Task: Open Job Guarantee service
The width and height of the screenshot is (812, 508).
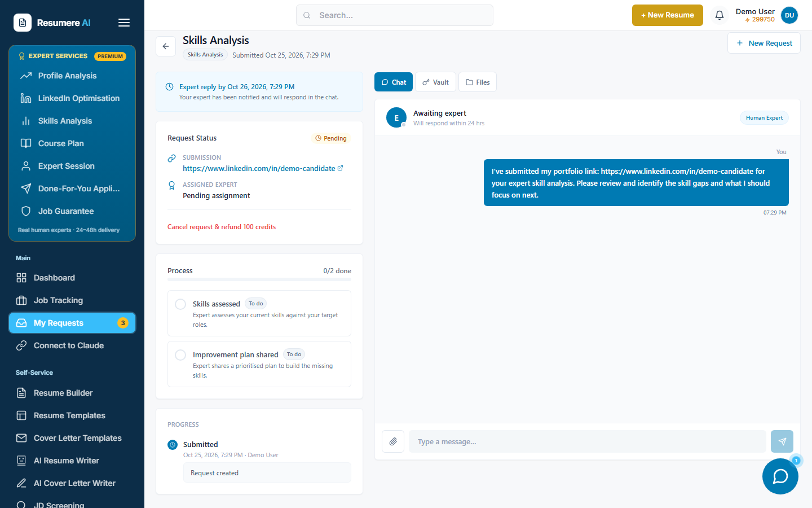Action: [72, 211]
